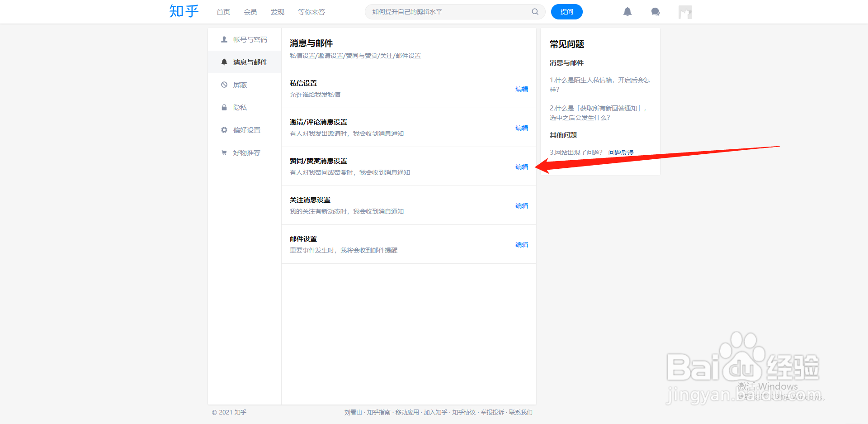Click the lock icon beside 隐私
The image size is (868, 424).
(x=224, y=107)
